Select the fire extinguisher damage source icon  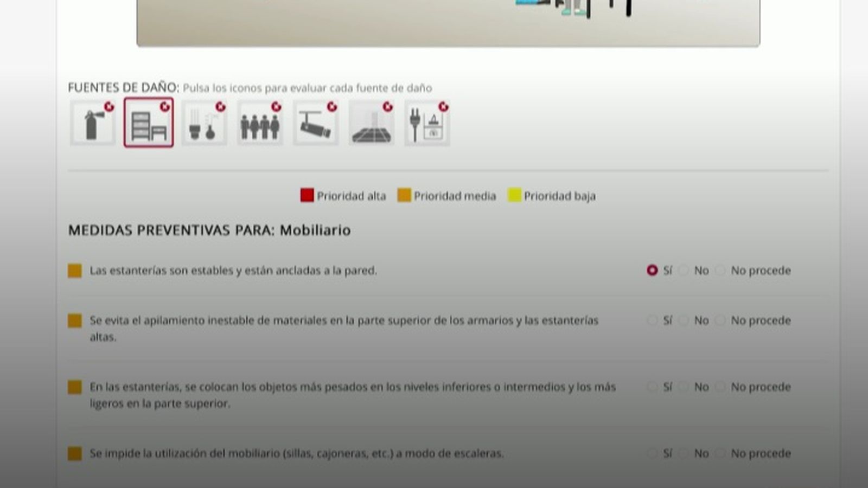click(92, 124)
